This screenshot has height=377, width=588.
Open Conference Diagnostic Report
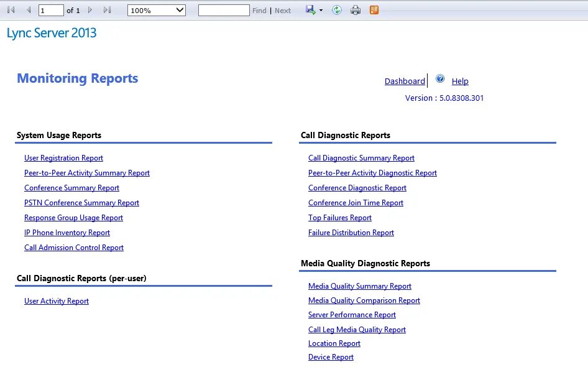coord(357,188)
